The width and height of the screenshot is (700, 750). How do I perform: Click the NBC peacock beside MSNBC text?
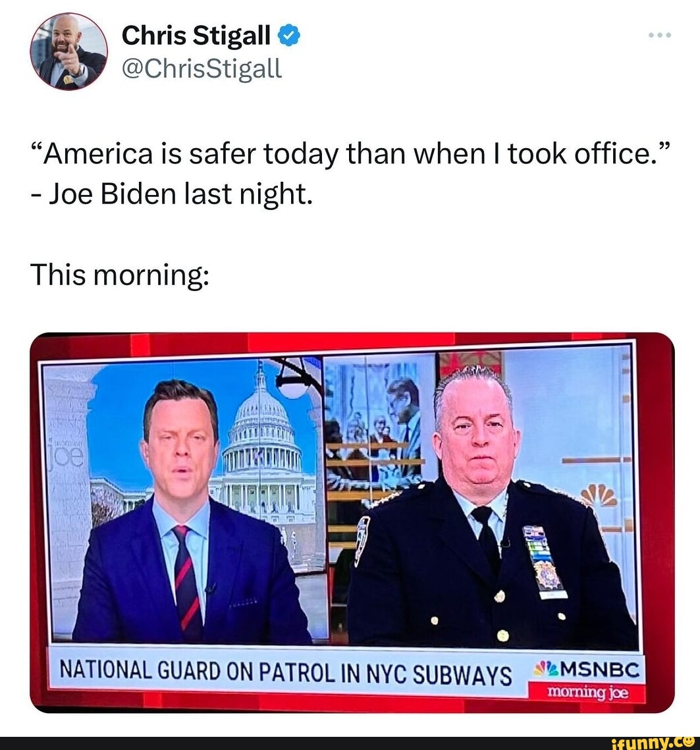tap(546, 669)
